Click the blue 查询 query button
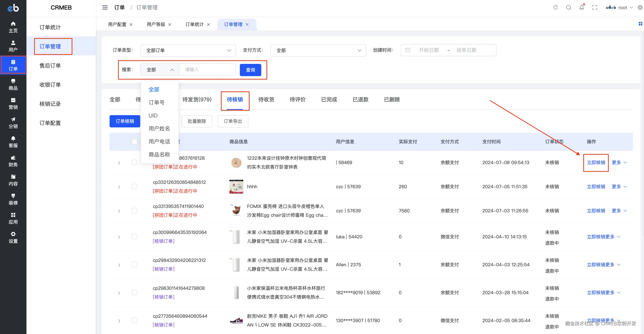This screenshot has height=334, width=644. point(250,70)
